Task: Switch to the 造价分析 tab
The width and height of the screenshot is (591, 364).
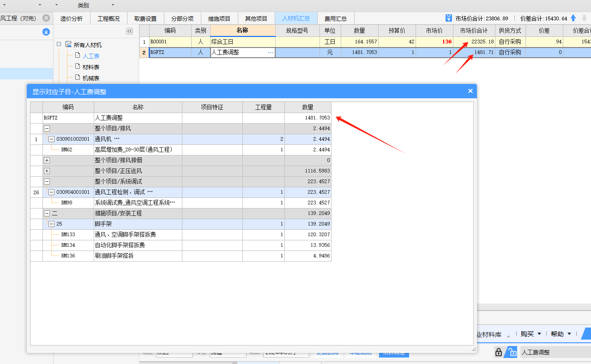Action: (x=72, y=18)
